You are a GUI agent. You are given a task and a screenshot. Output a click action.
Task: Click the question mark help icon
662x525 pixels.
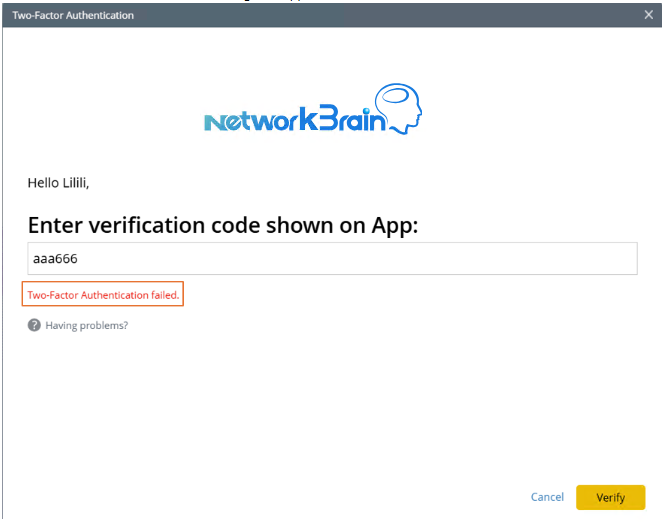click(34, 325)
